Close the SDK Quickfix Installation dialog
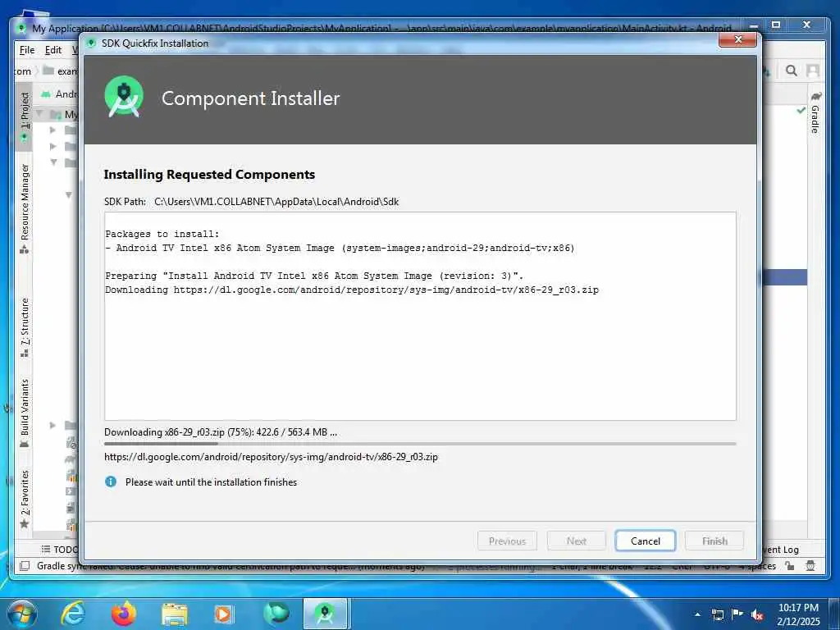 click(x=737, y=39)
